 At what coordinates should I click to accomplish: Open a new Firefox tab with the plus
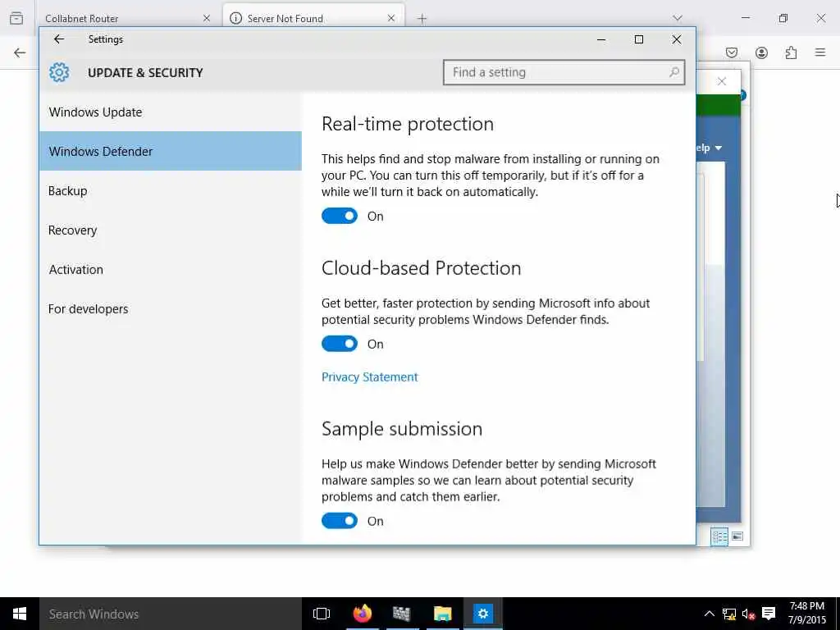422,19
